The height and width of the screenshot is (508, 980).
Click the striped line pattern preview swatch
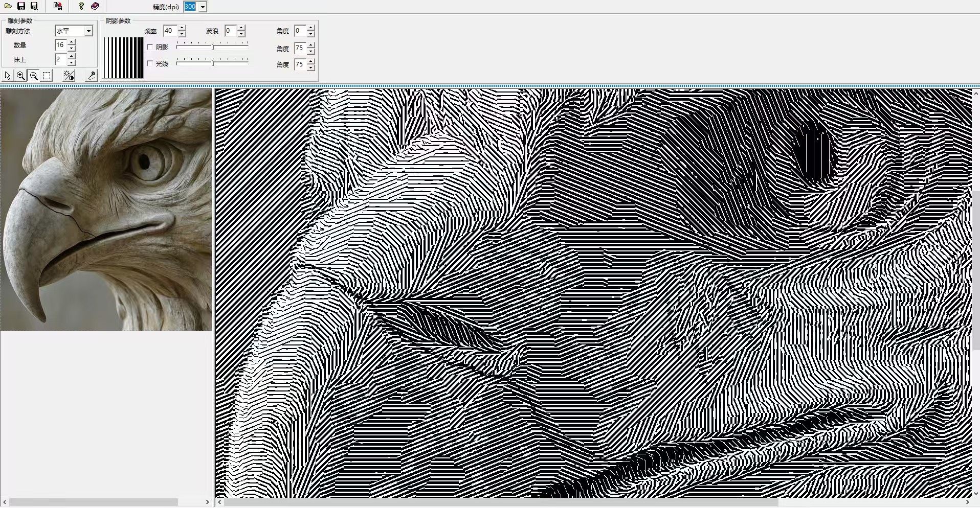pos(124,58)
